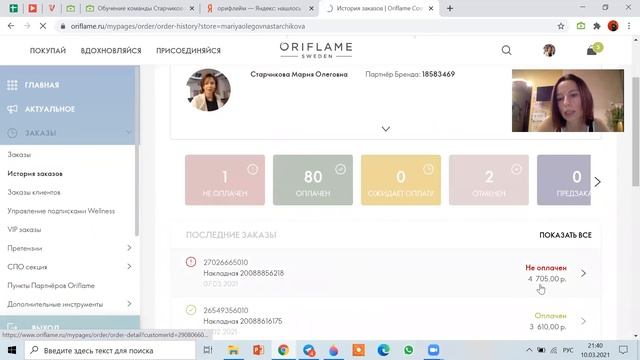
Task: Click Накладная 20088616175 text
Action: tap(242, 321)
